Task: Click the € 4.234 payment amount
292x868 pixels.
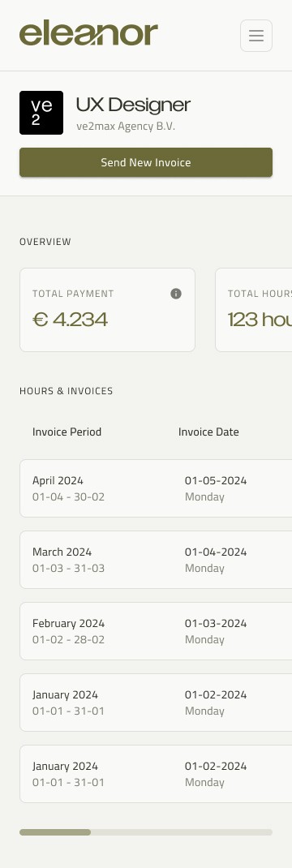Action: [x=71, y=320]
